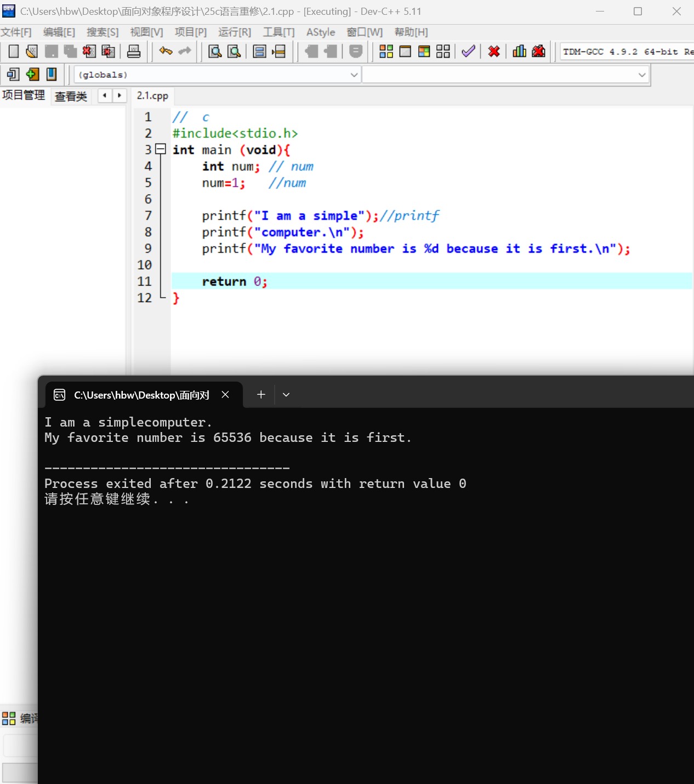
Task: Click the Undo arrow icon
Action: click(x=166, y=52)
